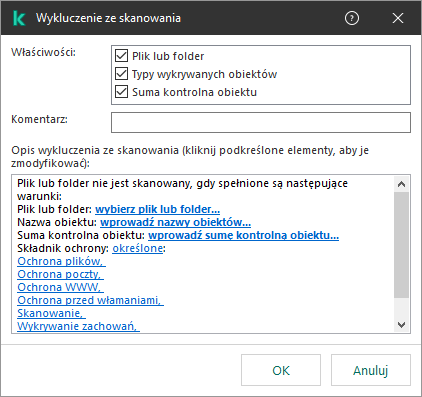422x397 pixels.
Task: Select the 'Skanowanie' link
Action: (51, 313)
